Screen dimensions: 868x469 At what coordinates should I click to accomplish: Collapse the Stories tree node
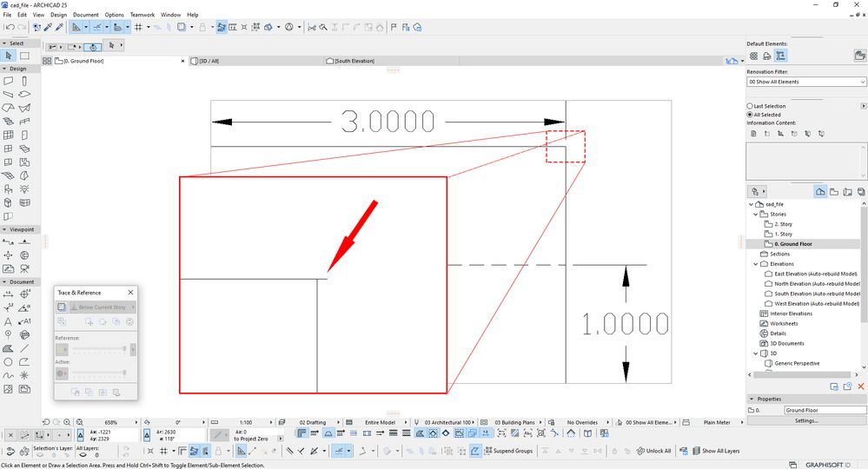[756, 214]
